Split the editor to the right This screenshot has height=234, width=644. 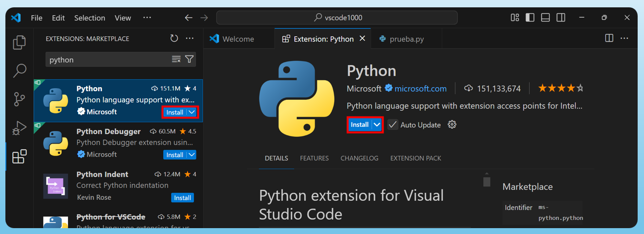click(609, 39)
